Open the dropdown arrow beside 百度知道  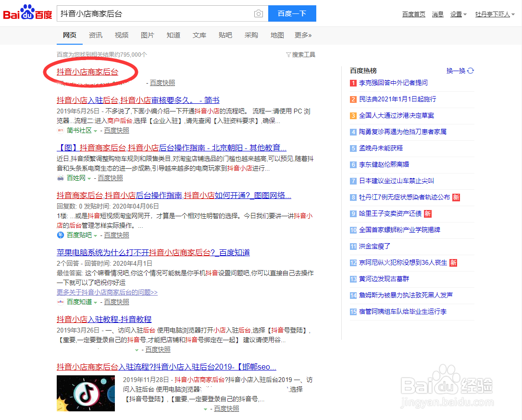96,301
